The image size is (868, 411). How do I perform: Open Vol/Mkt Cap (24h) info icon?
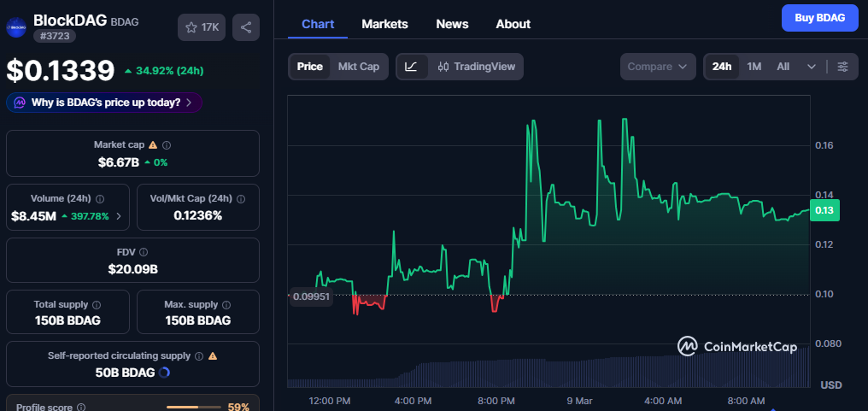(241, 199)
